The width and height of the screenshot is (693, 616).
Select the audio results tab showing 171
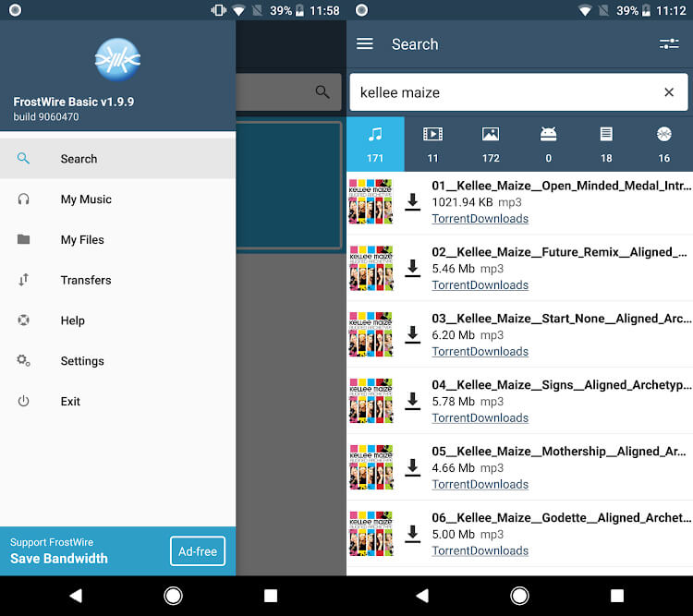tap(375, 144)
